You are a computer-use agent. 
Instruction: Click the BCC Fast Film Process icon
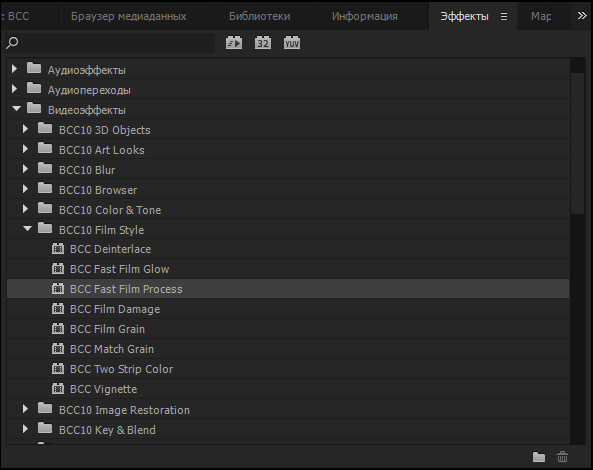click(58, 289)
